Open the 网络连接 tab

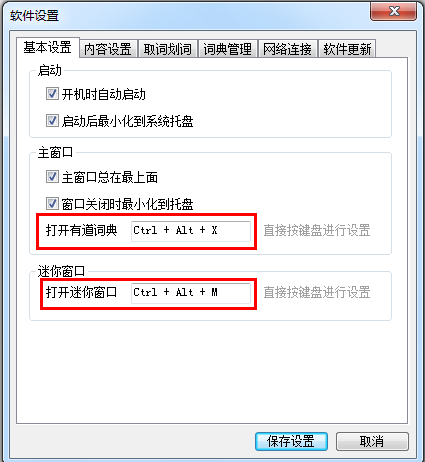pos(287,49)
